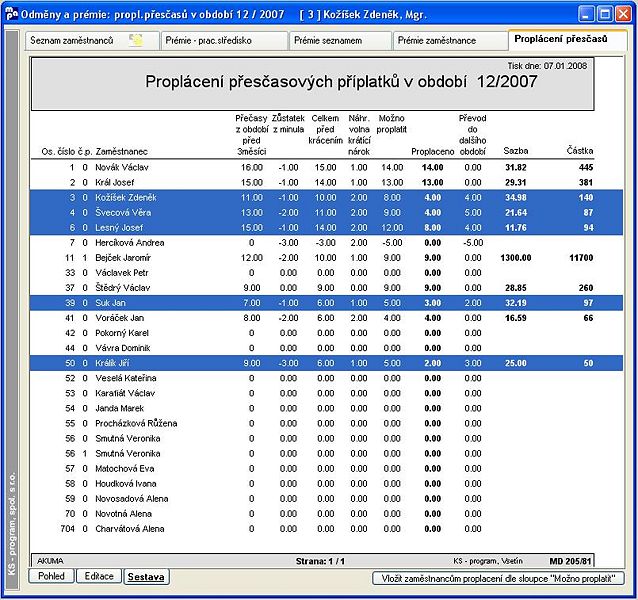Click the Pohled button
The image size is (638, 600).
[51, 576]
